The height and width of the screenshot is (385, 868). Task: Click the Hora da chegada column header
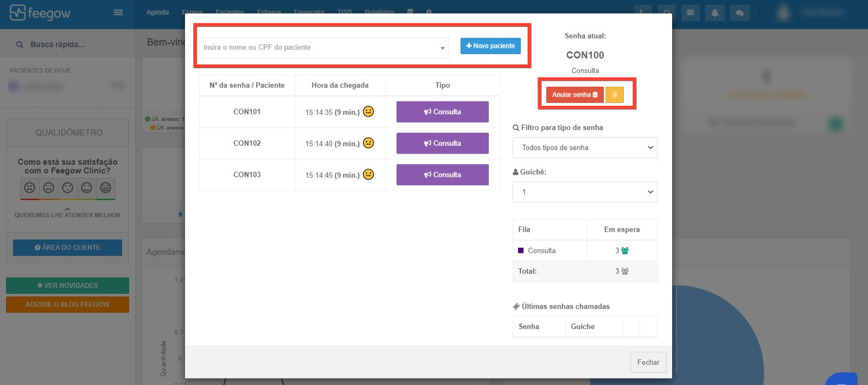pos(340,85)
